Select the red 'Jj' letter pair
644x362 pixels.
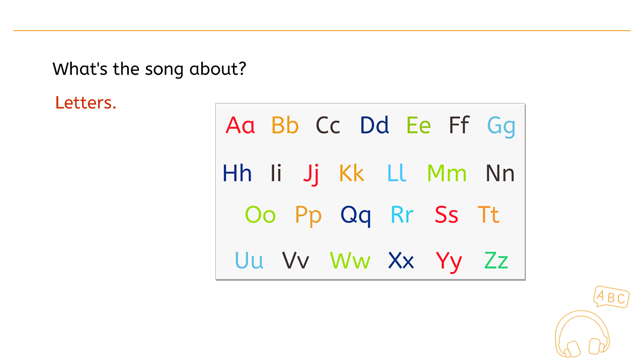[x=311, y=174]
